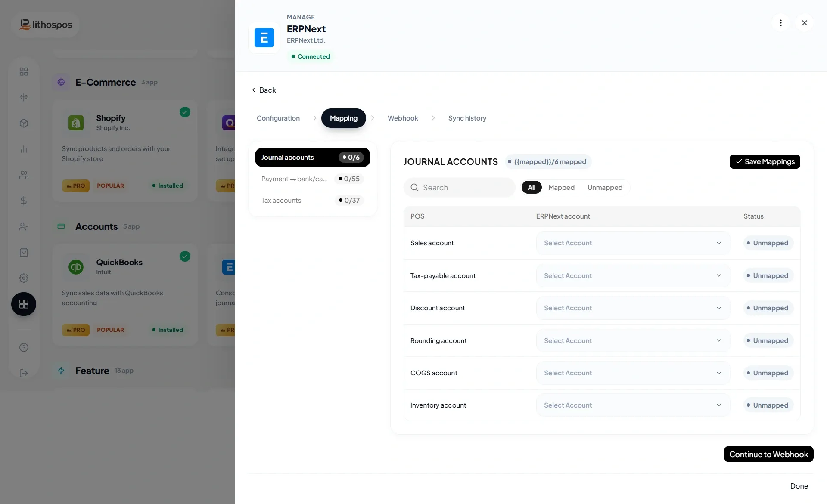Click the Feature lightning bolt icon
The width and height of the screenshot is (827, 504).
click(61, 371)
